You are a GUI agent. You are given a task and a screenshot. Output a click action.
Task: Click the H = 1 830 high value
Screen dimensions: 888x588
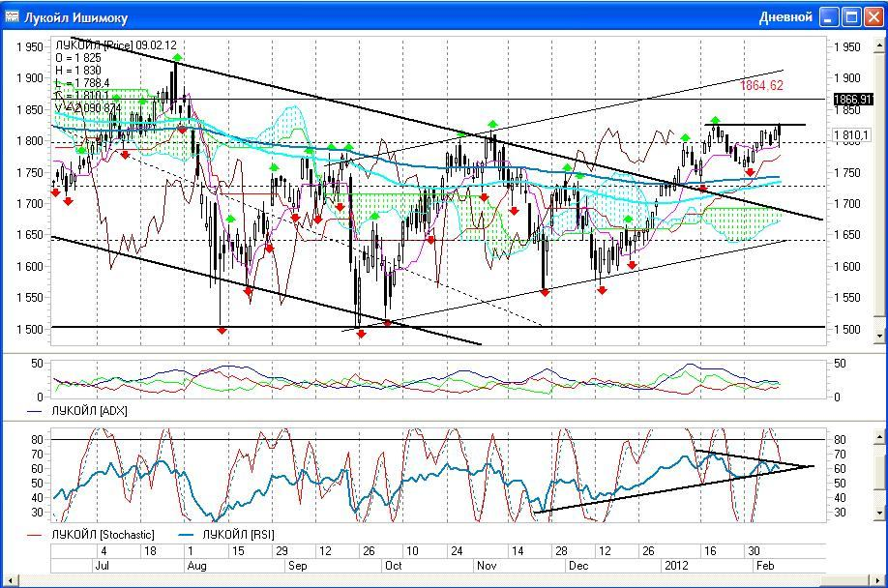78,71
